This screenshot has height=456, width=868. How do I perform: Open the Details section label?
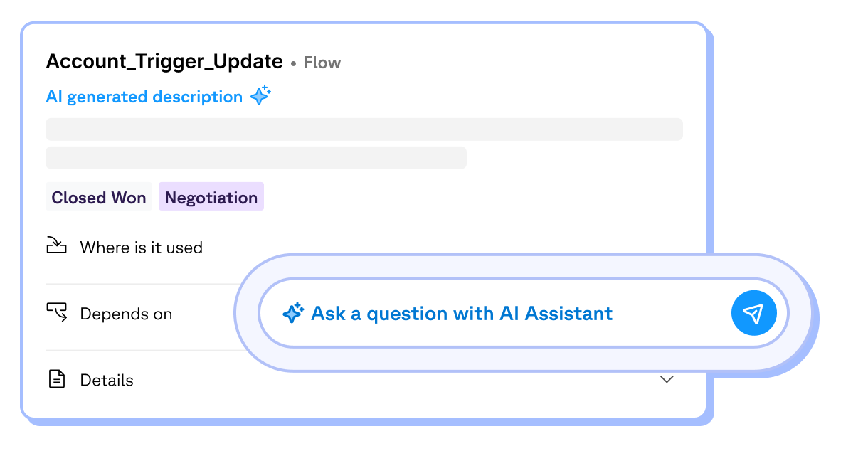coord(107,380)
